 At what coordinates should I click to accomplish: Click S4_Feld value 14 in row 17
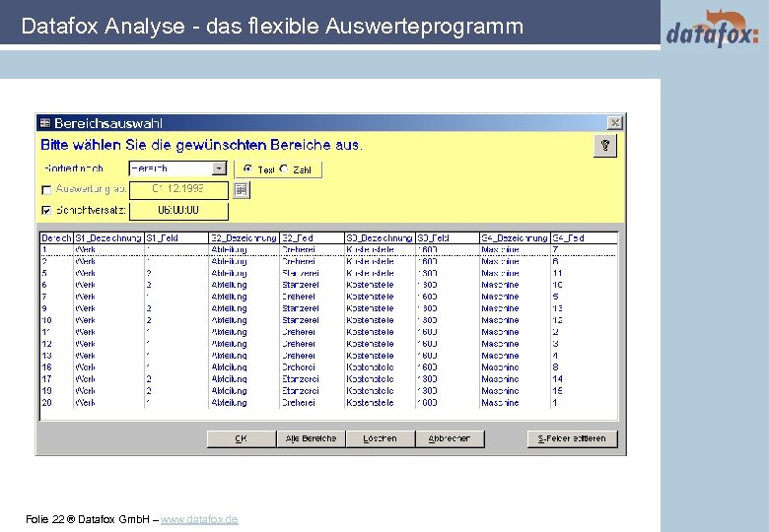click(x=558, y=379)
